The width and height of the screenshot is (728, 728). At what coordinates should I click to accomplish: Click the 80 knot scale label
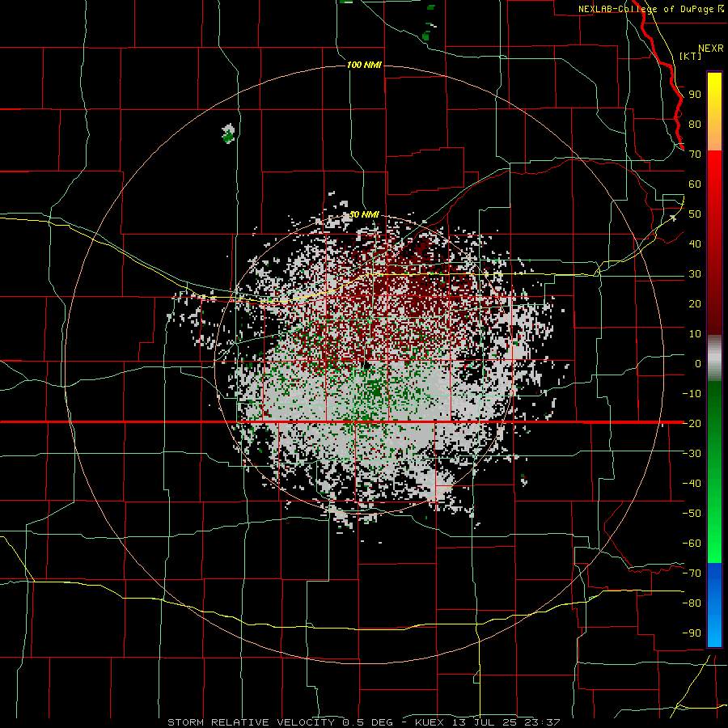[695, 125]
